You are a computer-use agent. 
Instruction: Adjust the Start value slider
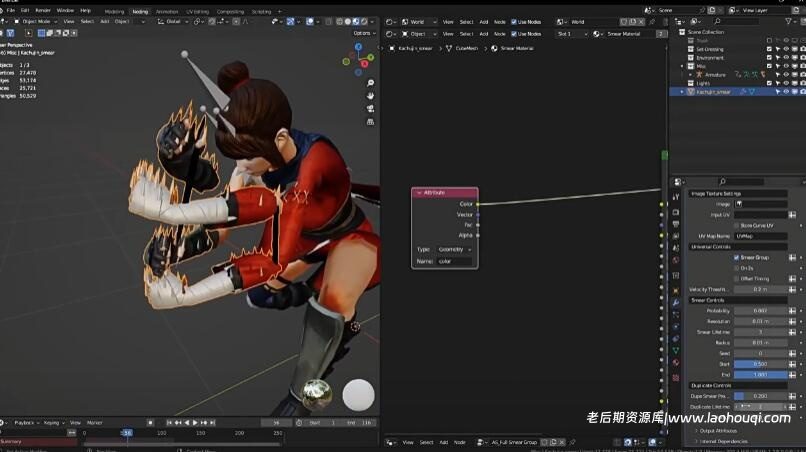tap(760, 364)
